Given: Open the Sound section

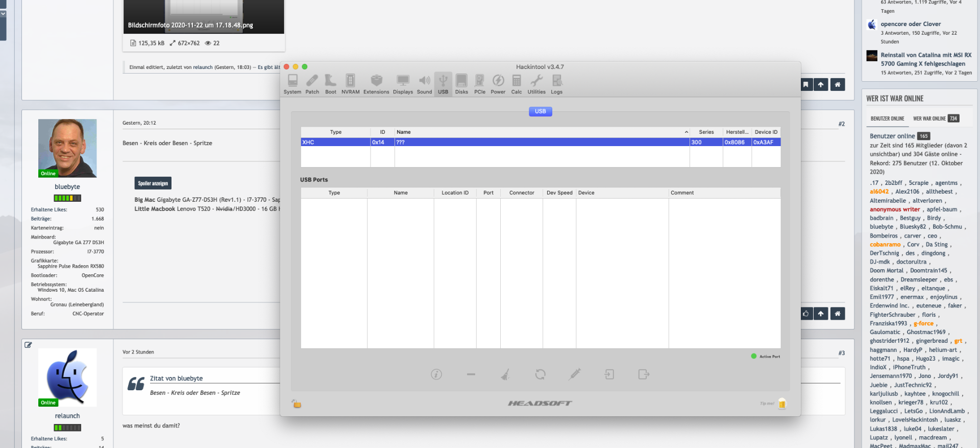Looking at the screenshot, I should [x=424, y=84].
